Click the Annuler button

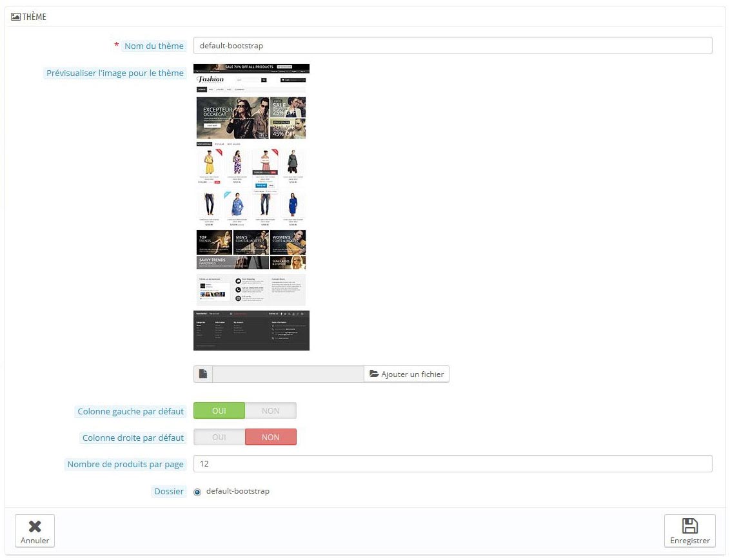(35, 531)
